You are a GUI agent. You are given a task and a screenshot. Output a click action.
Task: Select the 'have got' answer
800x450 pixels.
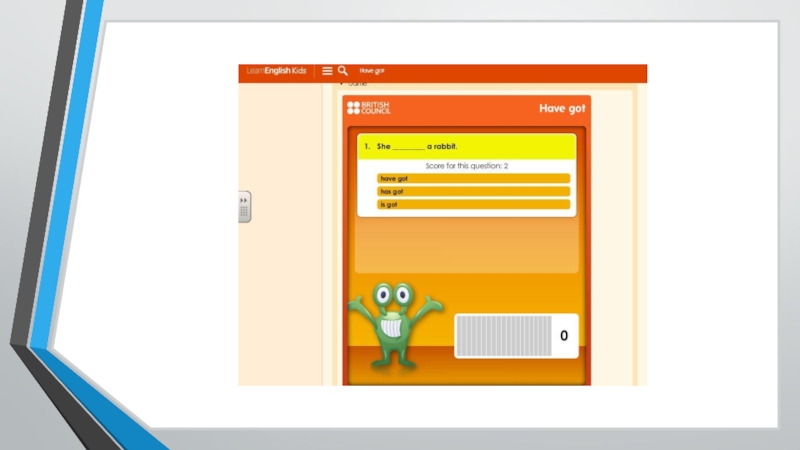click(x=473, y=178)
